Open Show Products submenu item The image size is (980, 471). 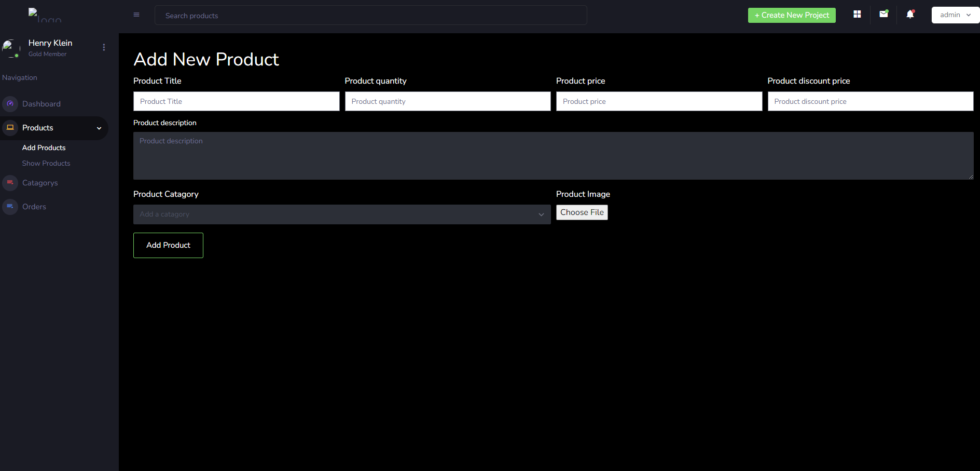click(x=46, y=164)
